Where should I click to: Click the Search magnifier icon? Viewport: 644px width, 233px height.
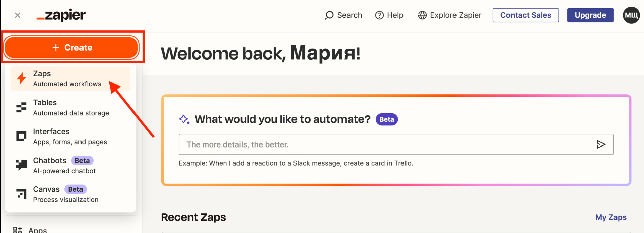pyautogui.click(x=329, y=15)
